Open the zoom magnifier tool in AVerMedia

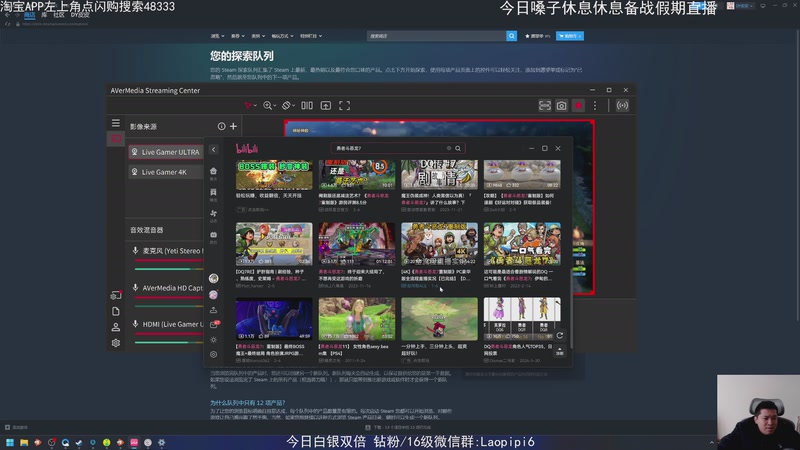point(267,106)
